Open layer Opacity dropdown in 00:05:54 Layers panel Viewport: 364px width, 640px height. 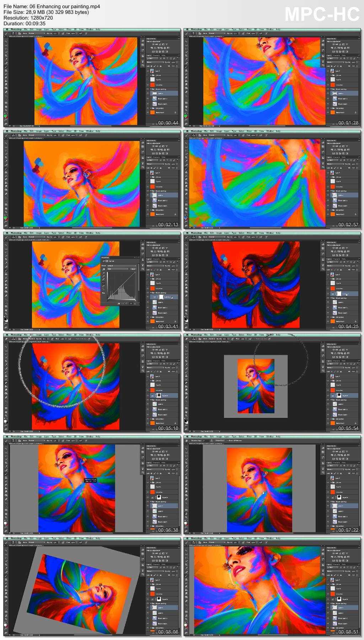357,368
